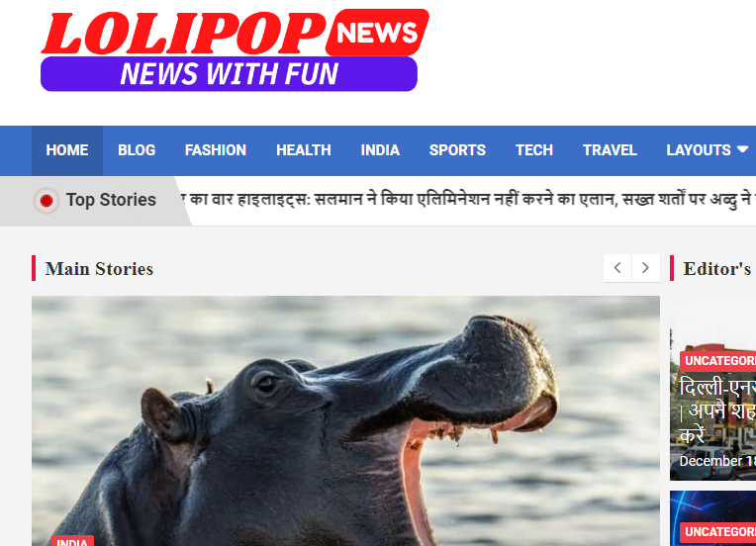Open the Blog menu item

tap(137, 150)
